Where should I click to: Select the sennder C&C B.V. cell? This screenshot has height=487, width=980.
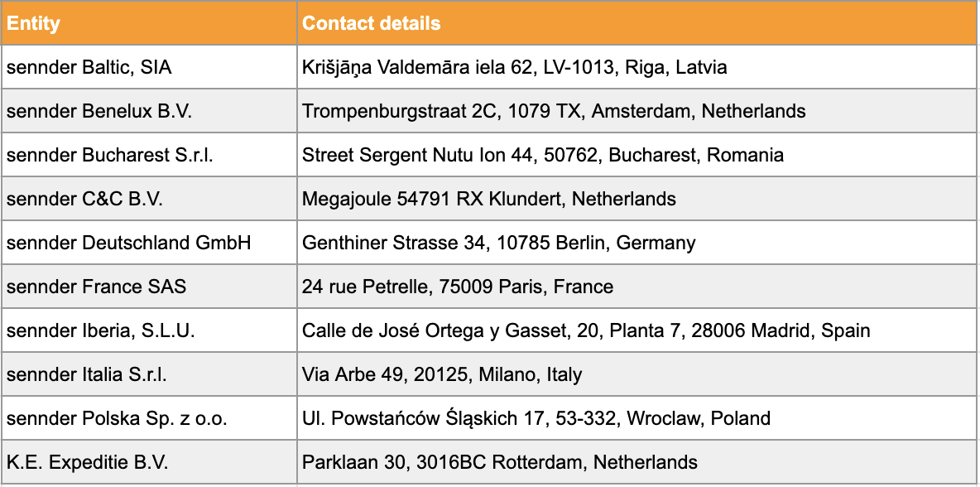point(149,198)
